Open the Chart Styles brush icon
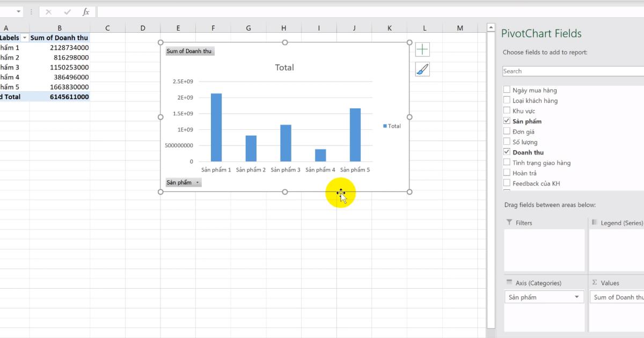The height and width of the screenshot is (338, 644). [422, 69]
